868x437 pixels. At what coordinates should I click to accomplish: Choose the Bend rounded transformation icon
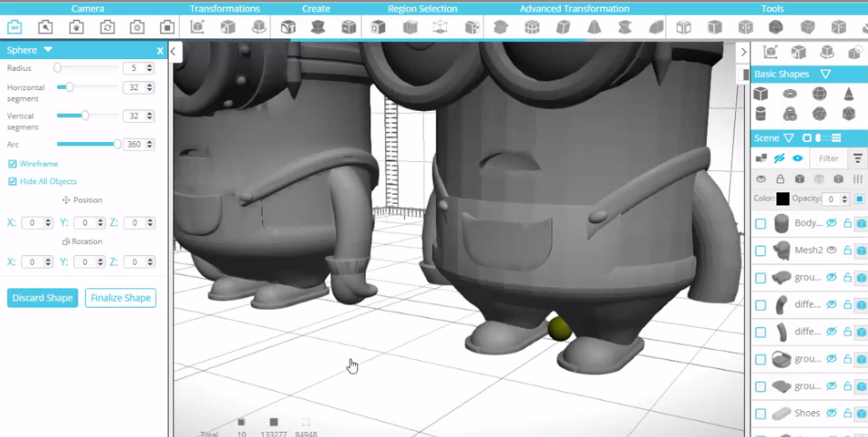tap(656, 27)
